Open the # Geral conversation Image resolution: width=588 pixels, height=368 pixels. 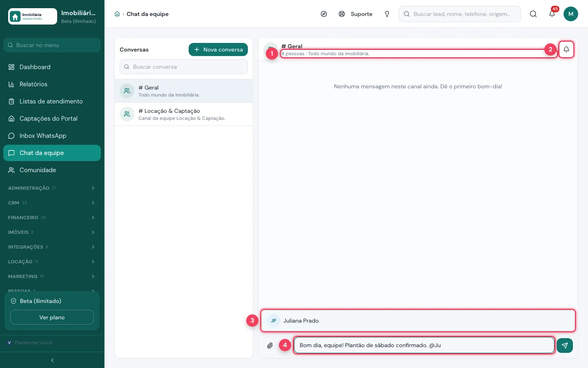184,91
